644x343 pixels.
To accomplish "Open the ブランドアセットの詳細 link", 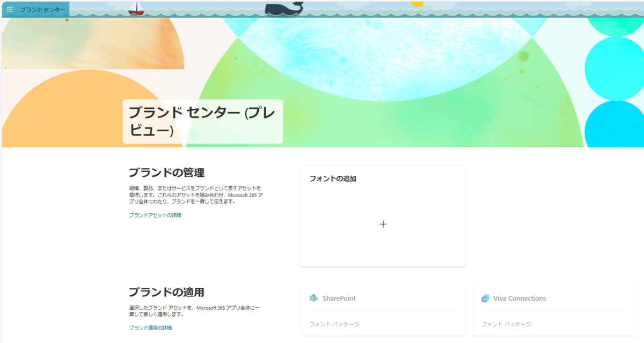I will pyautogui.click(x=155, y=215).
